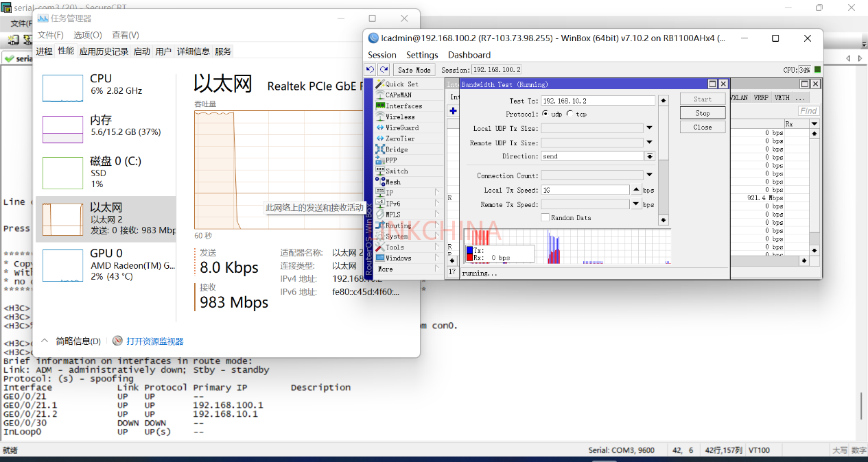Image resolution: width=868 pixels, height=462 pixels.
Task: Switch to the 用户 tab in Task Manager
Action: (x=163, y=51)
